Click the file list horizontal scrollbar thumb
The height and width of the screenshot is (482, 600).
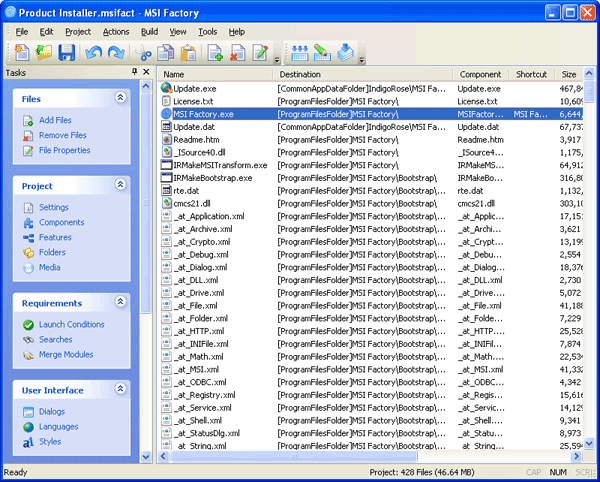point(293,456)
